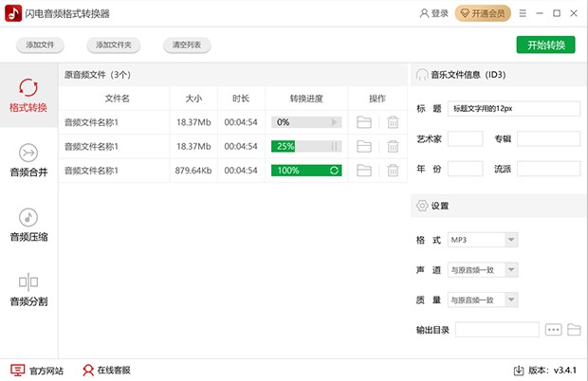588x381 pixels.
Task: Click the 标题 title input field
Action: 514,109
